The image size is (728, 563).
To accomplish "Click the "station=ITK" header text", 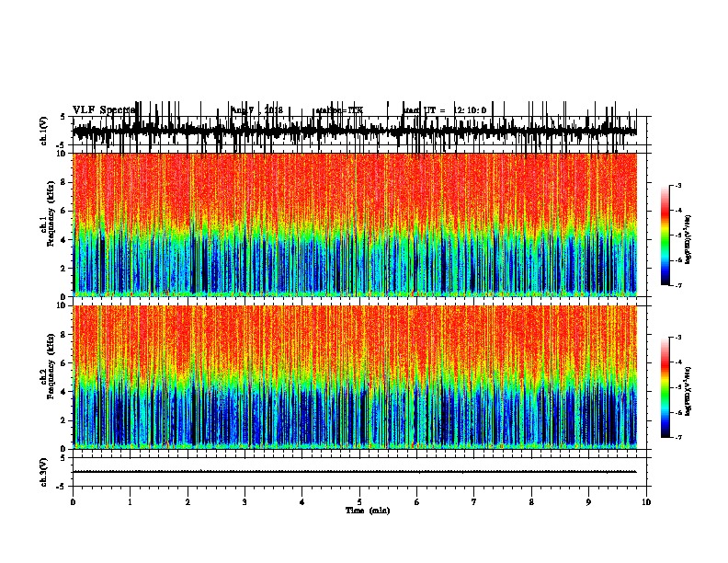I will (339, 110).
